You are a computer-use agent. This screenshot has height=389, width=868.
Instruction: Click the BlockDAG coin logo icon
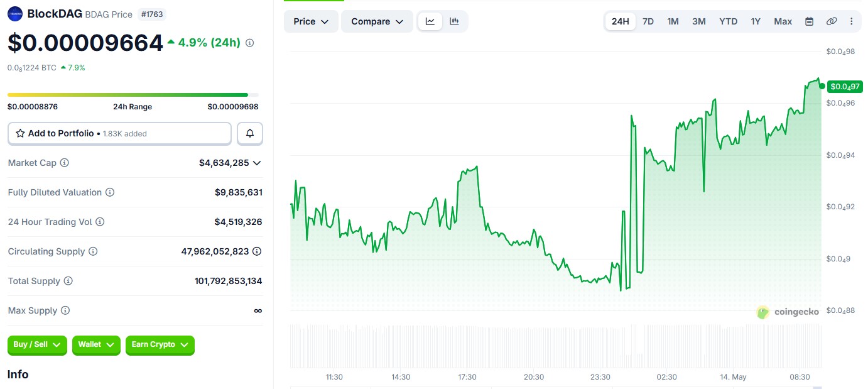pyautogui.click(x=15, y=14)
